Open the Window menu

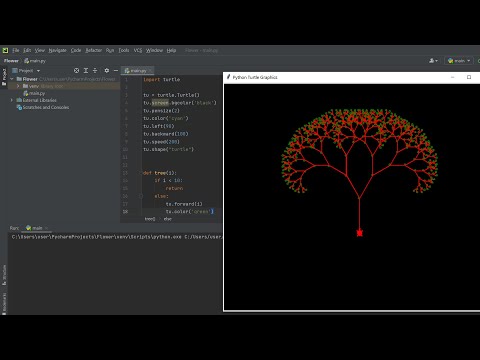[154, 50]
